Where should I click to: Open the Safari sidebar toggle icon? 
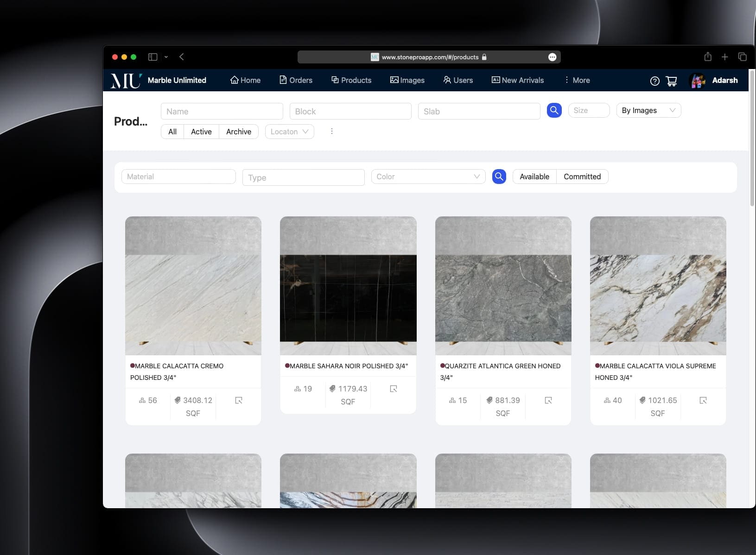tap(152, 57)
